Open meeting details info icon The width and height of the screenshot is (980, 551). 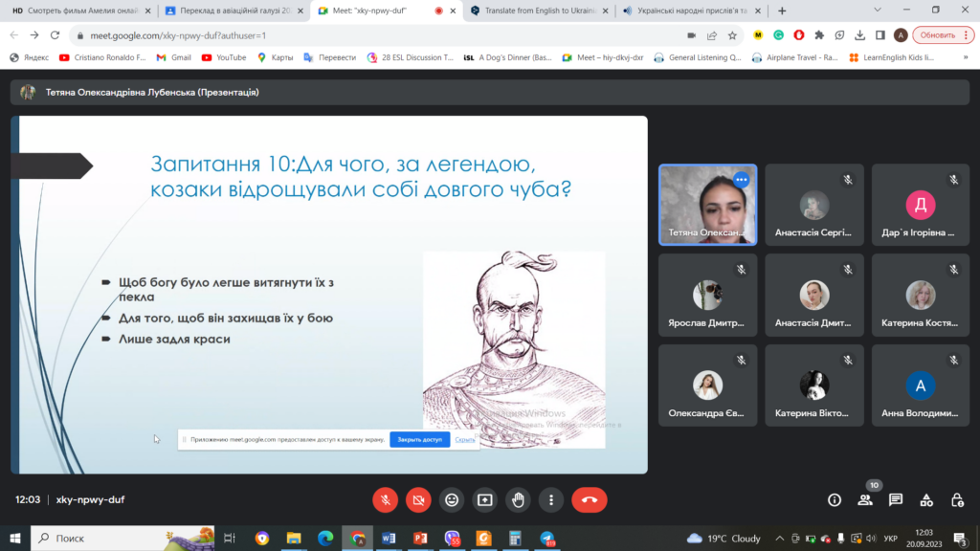coord(834,499)
